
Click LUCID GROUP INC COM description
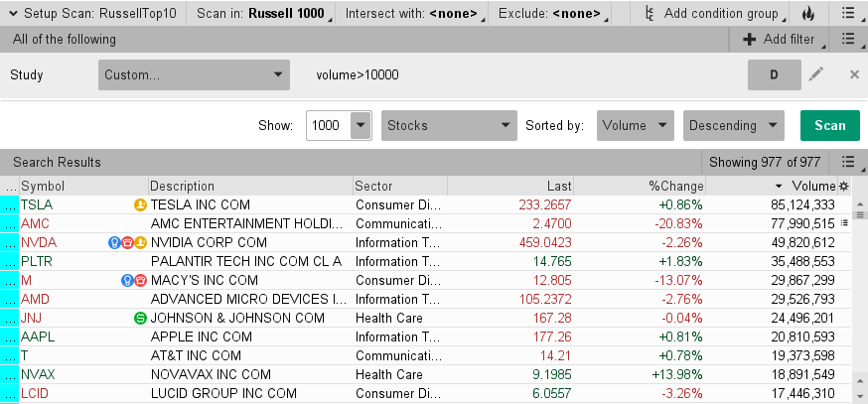coord(223,393)
